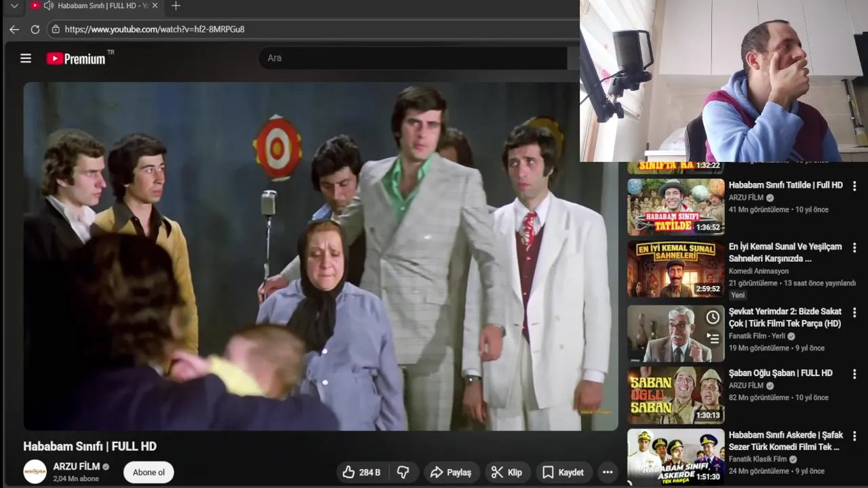
Task: Click the Ara search field
Action: tap(412, 58)
